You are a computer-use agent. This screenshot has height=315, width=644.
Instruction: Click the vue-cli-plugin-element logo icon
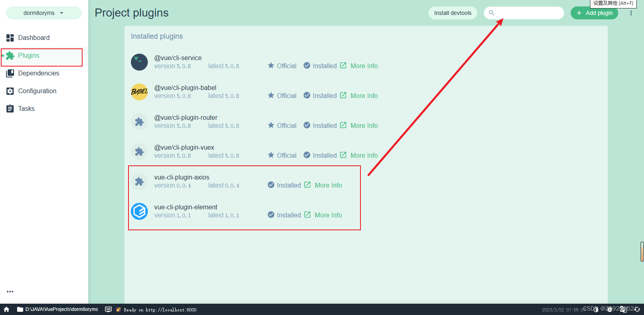pyautogui.click(x=139, y=211)
